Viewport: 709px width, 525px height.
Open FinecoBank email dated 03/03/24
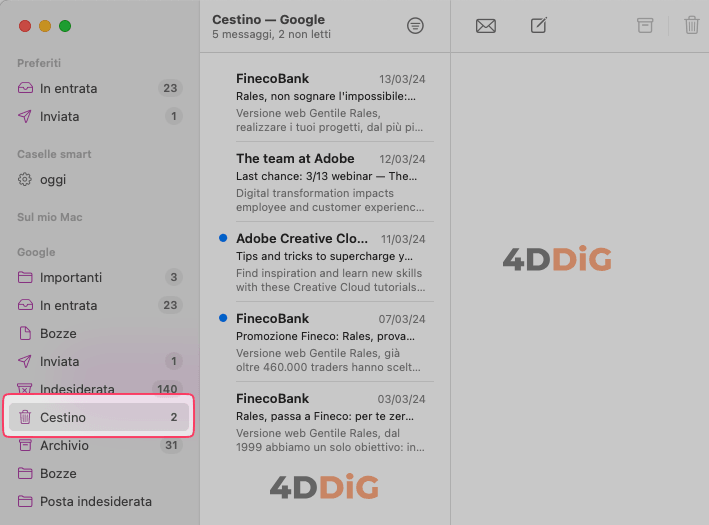click(x=326, y=422)
